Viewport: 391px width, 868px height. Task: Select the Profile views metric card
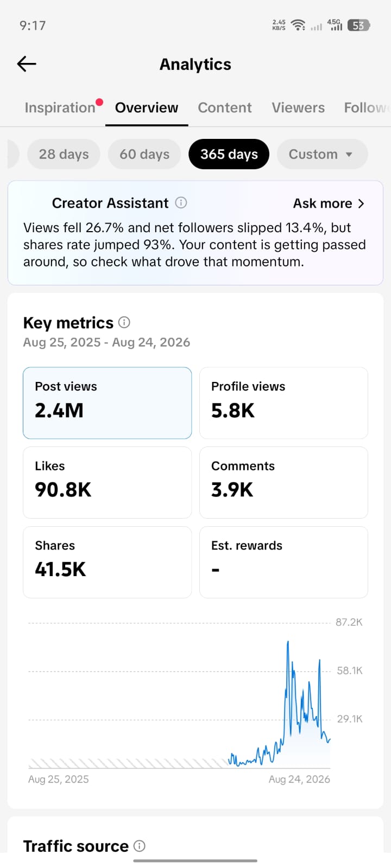283,403
